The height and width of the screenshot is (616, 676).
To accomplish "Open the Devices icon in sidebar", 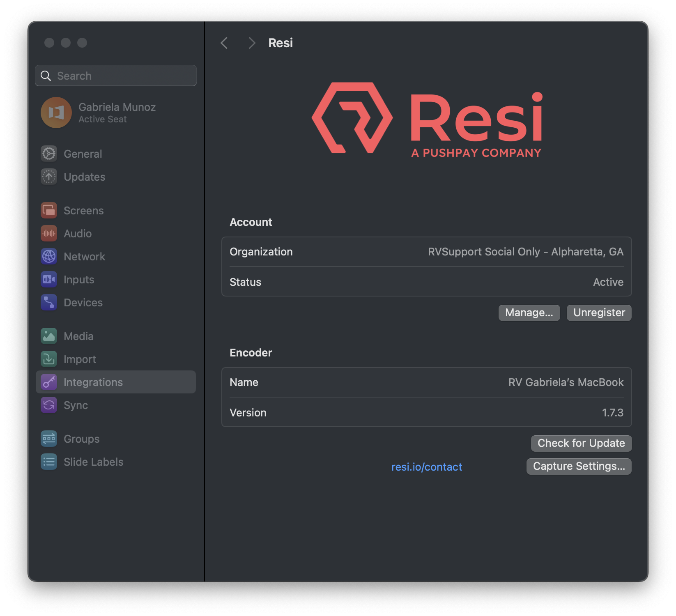I will [x=49, y=302].
